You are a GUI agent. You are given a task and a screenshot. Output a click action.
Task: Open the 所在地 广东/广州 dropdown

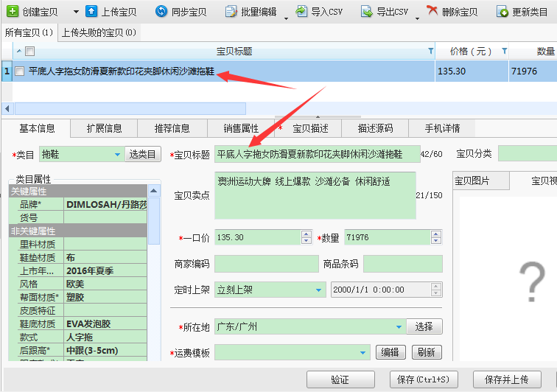coord(399,326)
